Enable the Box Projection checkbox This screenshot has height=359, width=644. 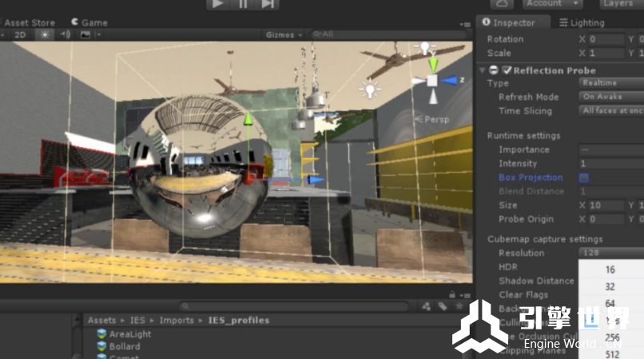tap(584, 178)
